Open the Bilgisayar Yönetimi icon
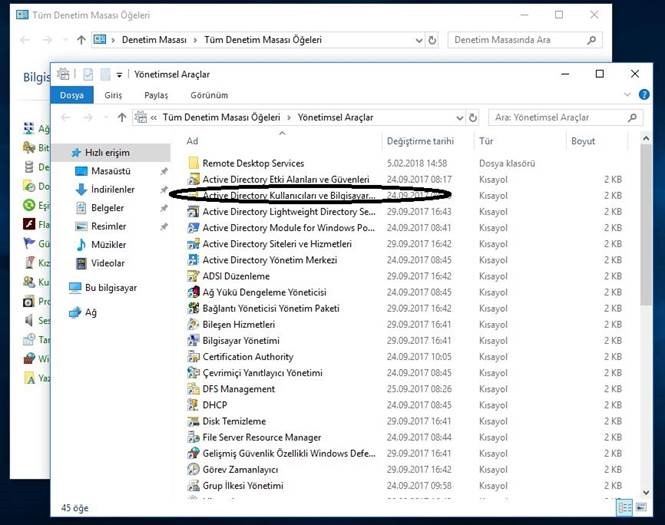Screen dimensions: 665x525 pos(193,341)
